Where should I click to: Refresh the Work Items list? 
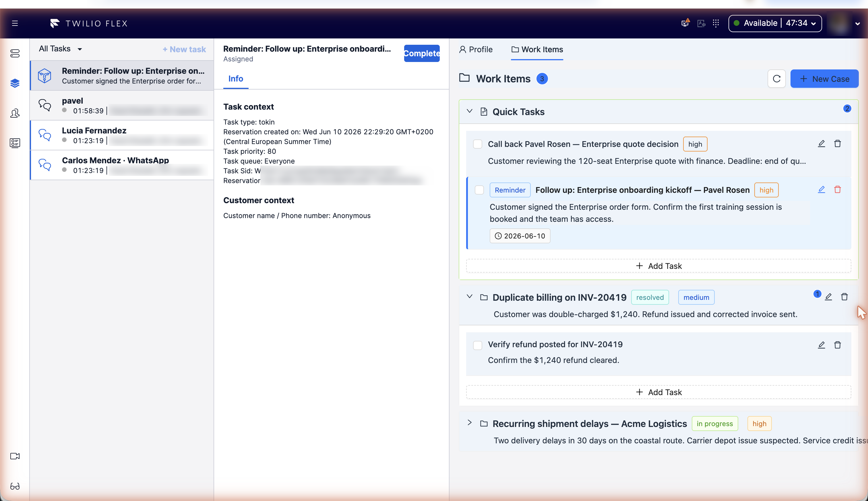pos(777,79)
